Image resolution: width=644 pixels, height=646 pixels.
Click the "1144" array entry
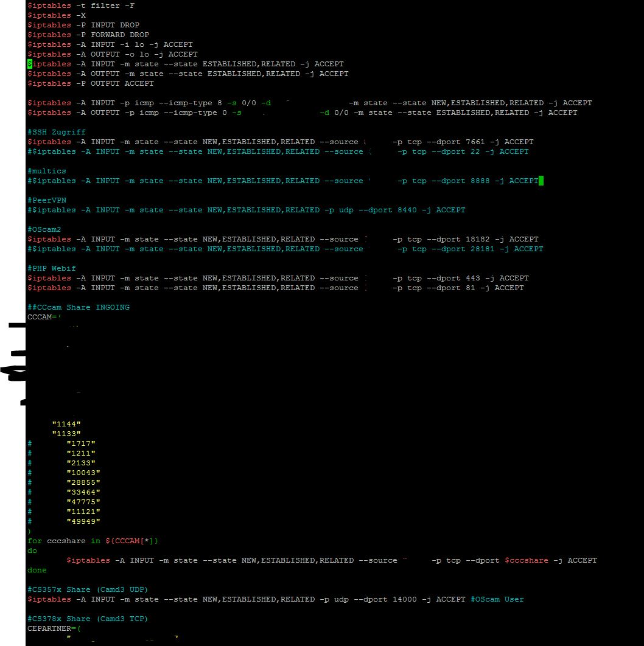[x=66, y=424]
